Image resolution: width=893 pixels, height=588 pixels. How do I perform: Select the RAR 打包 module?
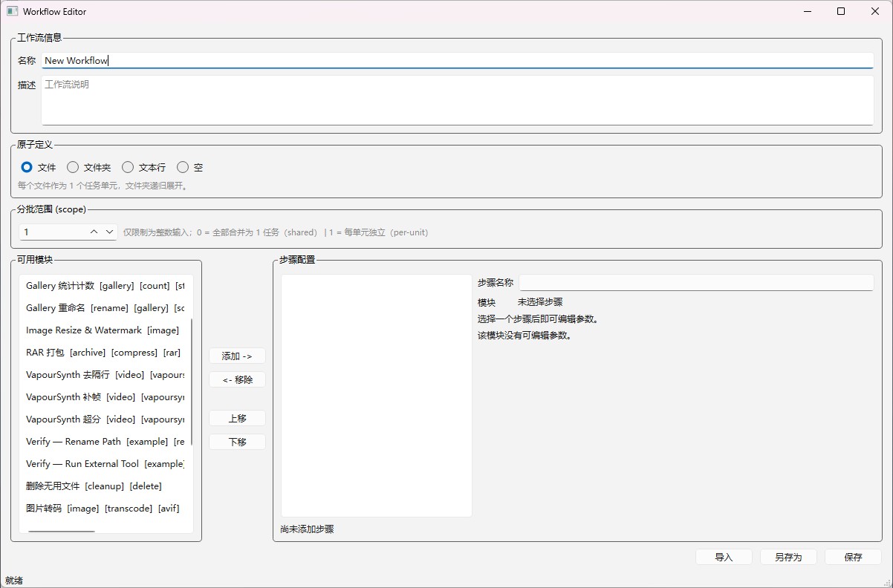click(x=105, y=353)
